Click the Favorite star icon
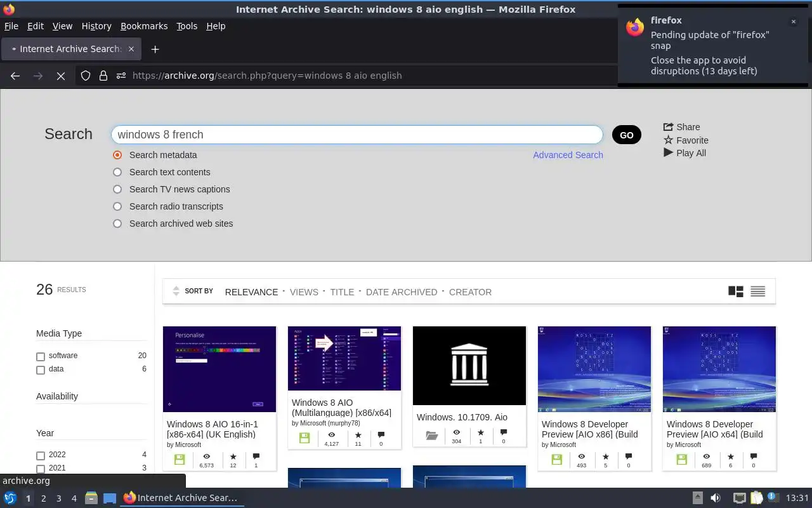Screen dimensions: 812x508 pos(668,140)
